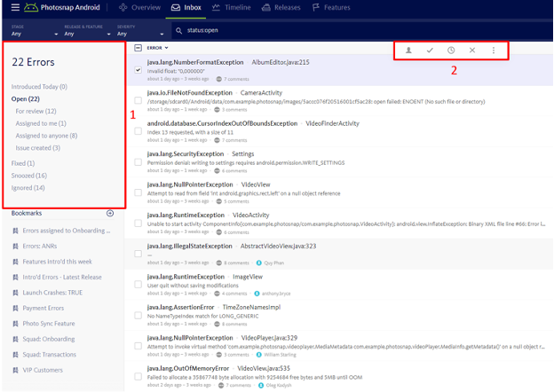The height and width of the screenshot is (392, 554).
Task: Check the NullPointerException VideoView checkbox
Action: [138, 192]
